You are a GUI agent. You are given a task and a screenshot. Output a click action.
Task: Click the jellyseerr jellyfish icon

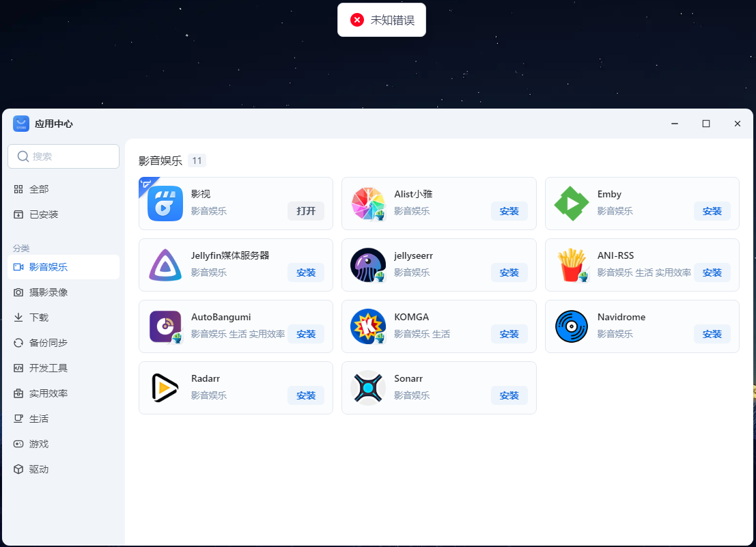point(368,265)
